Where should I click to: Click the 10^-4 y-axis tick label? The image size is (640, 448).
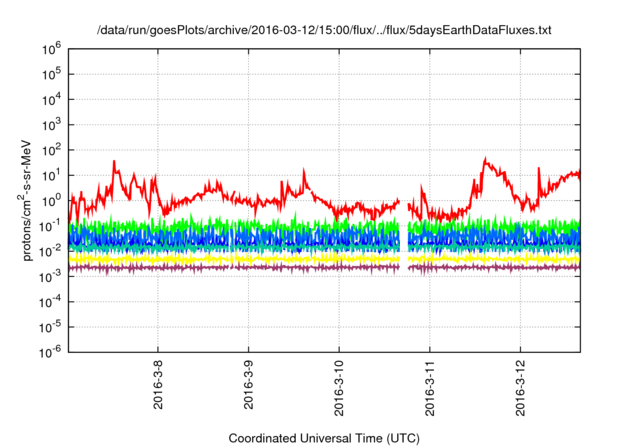pyautogui.click(x=50, y=302)
